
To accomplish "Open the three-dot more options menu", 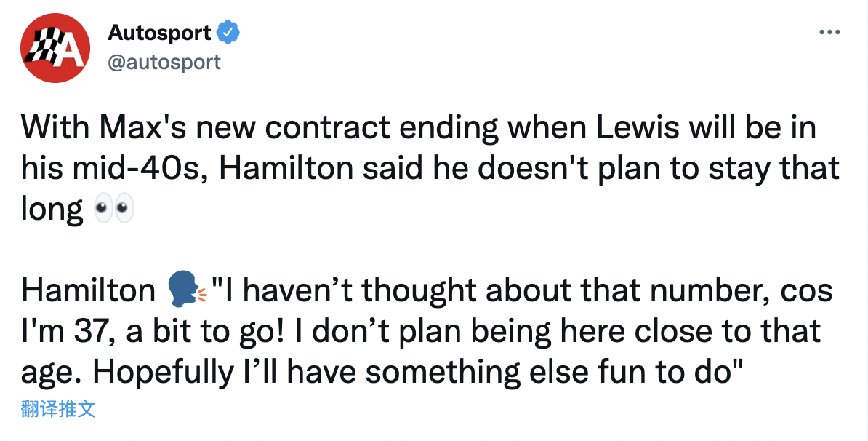I will (x=829, y=33).
